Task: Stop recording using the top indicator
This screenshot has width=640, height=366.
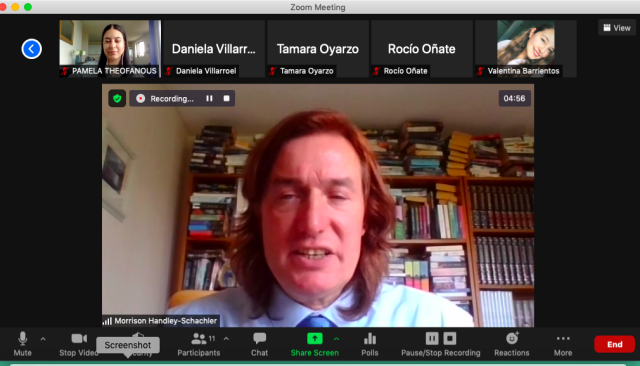Action: pyautogui.click(x=227, y=98)
